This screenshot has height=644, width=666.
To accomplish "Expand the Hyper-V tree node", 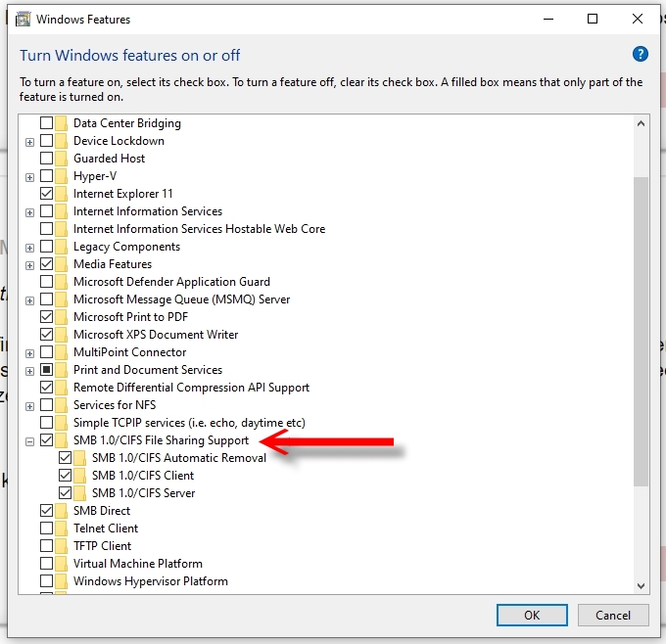I will [x=29, y=177].
